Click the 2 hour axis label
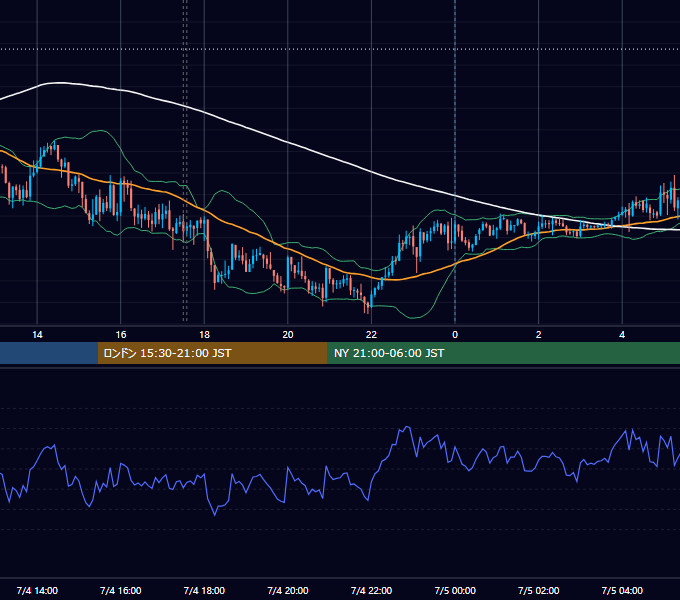 tap(539, 335)
